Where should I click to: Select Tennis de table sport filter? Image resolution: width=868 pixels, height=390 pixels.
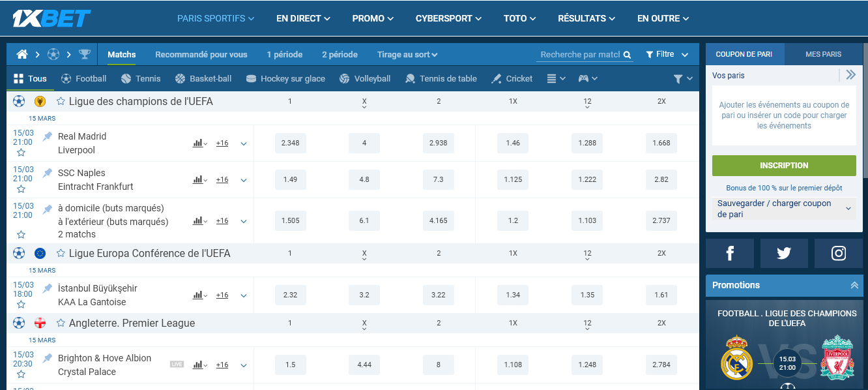coord(441,78)
